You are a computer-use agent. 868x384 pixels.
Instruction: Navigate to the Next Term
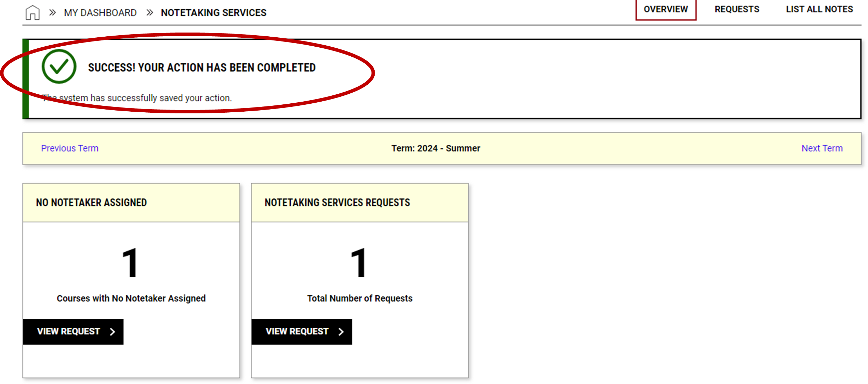tap(822, 148)
